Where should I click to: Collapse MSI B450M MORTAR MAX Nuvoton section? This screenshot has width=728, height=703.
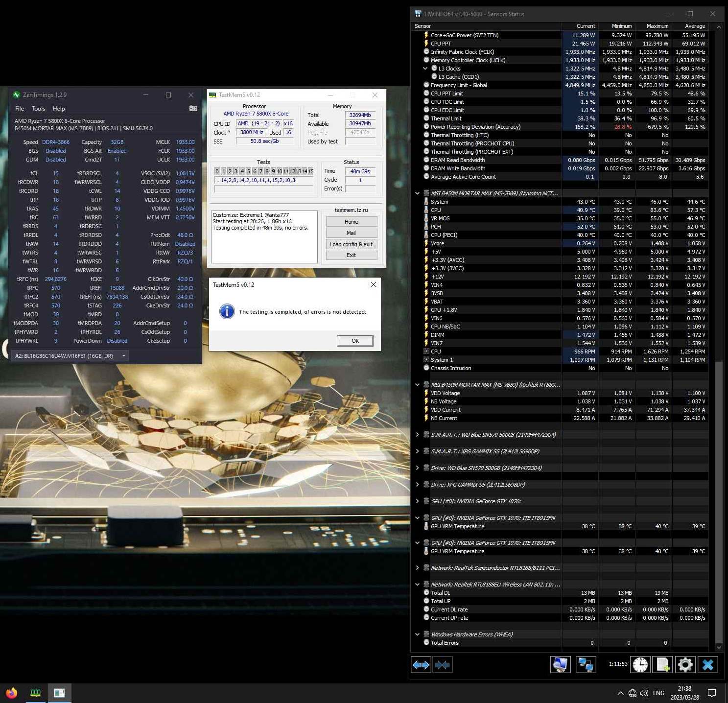pos(417,193)
